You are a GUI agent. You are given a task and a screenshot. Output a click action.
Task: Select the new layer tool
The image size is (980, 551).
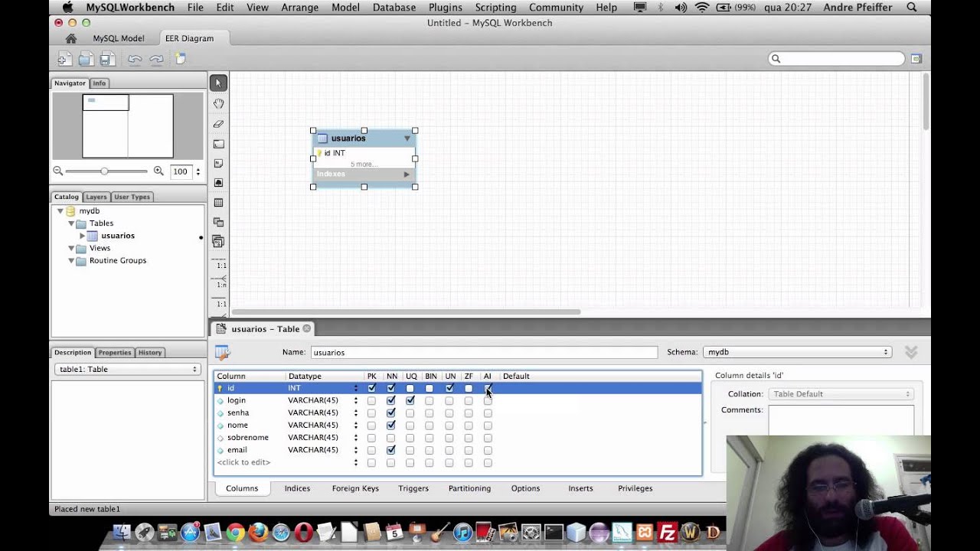coord(218,143)
